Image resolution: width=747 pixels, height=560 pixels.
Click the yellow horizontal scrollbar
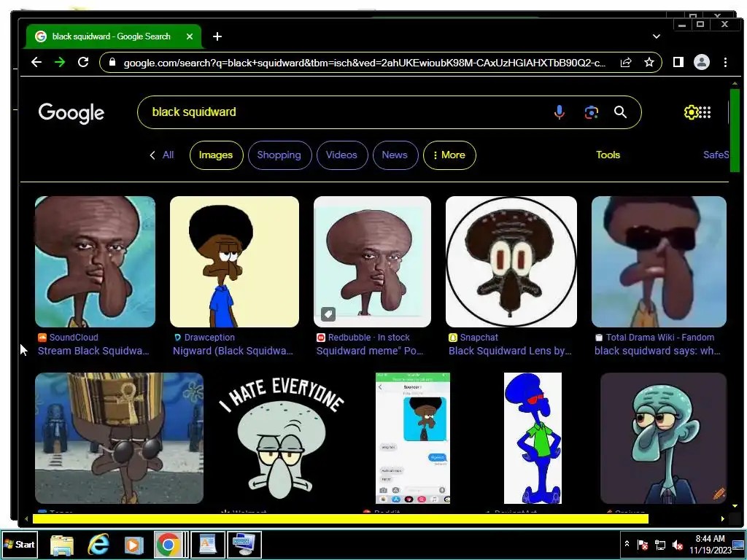point(341,519)
